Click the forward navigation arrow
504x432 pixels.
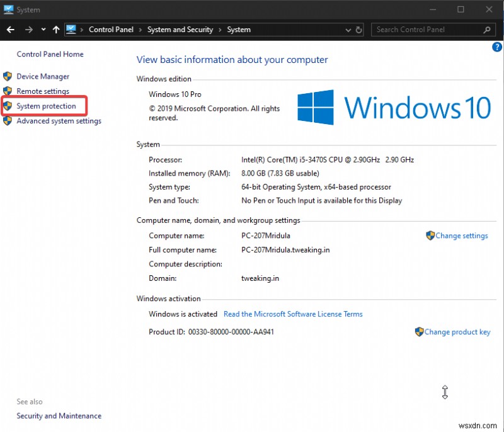28,29
